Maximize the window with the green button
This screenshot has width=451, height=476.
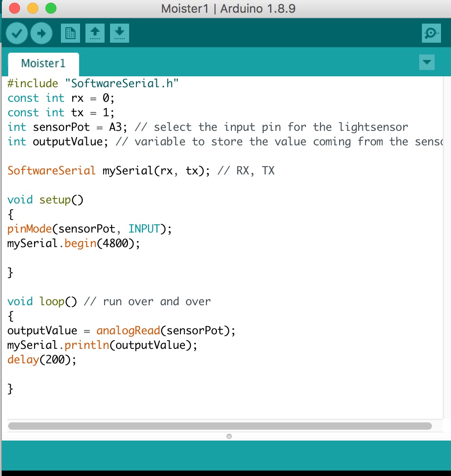click(51, 8)
